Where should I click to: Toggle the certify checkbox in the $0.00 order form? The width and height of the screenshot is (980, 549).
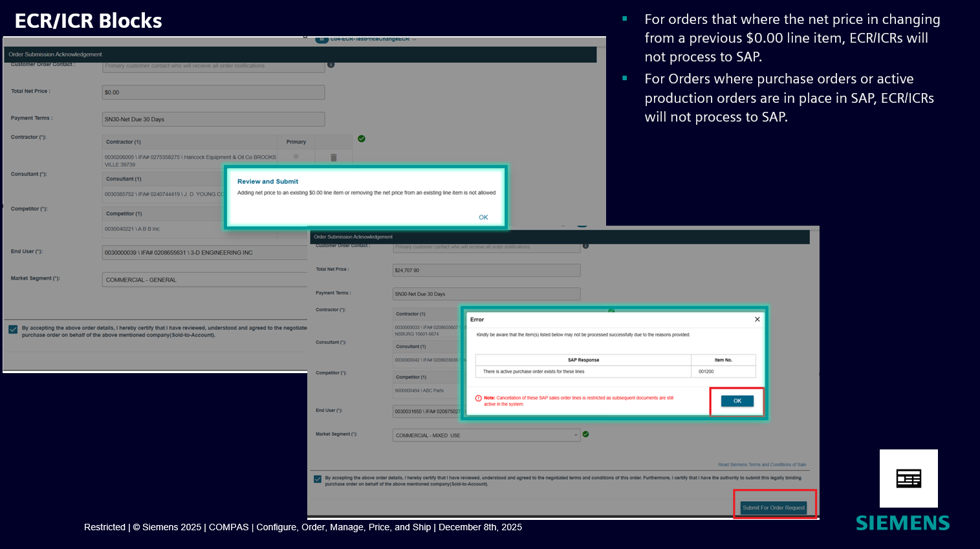[x=13, y=330]
